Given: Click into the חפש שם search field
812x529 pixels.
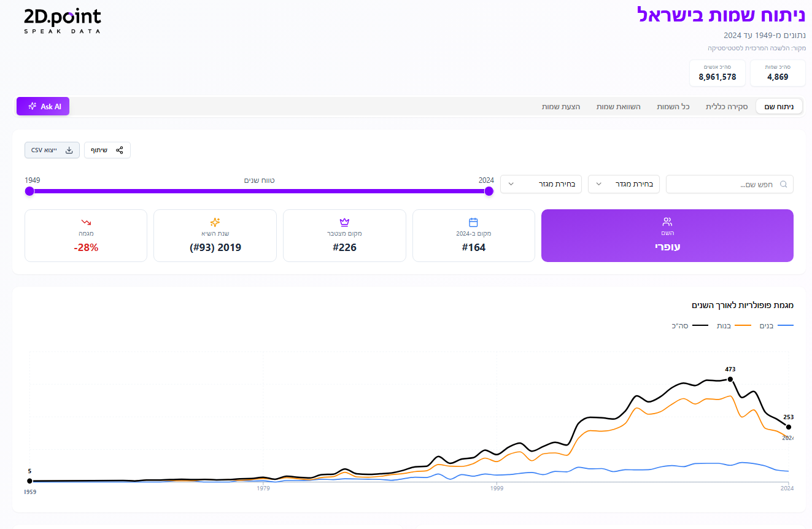Looking at the screenshot, I should [x=730, y=184].
